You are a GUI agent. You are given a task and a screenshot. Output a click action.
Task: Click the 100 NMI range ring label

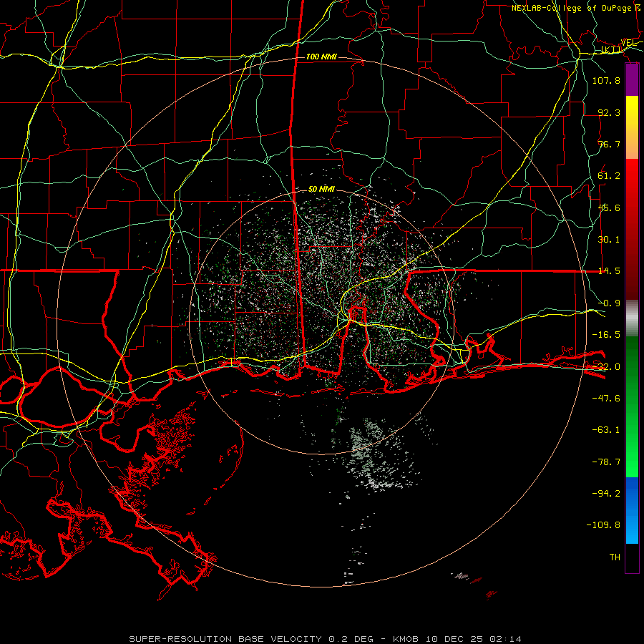(321, 57)
